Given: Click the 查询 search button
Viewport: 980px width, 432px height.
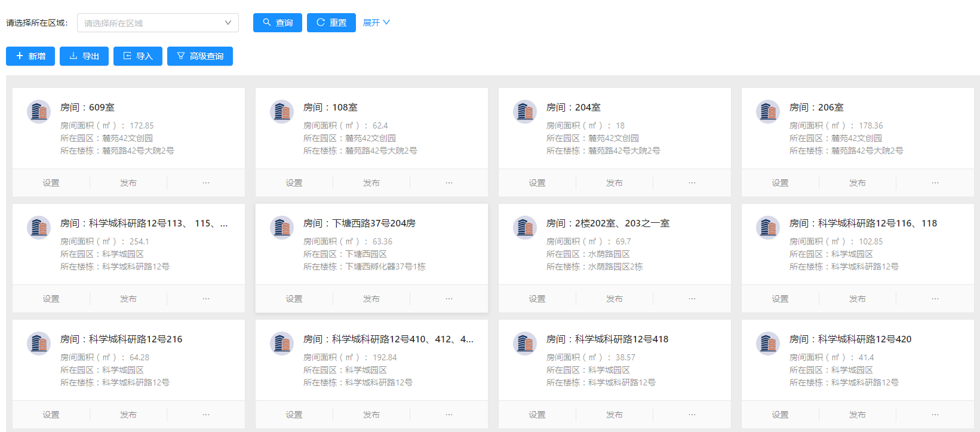Looking at the screenshot, I should click(278, 23).
